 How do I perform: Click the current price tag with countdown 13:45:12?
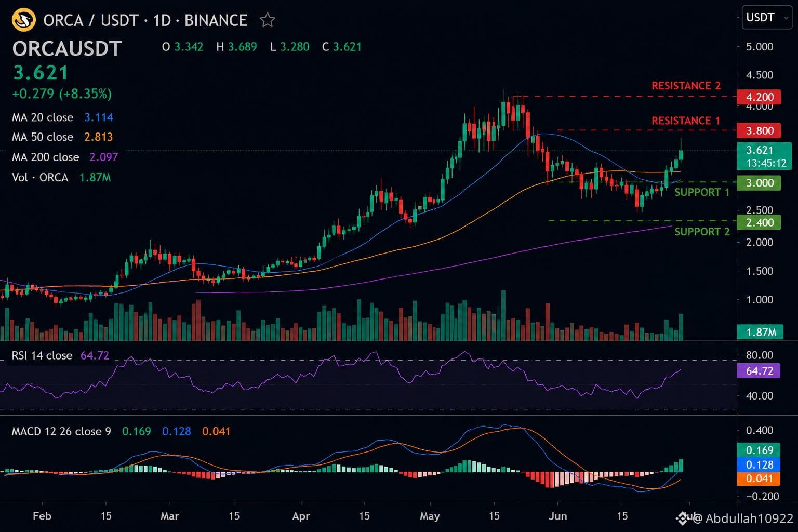(x=765, y=156)
